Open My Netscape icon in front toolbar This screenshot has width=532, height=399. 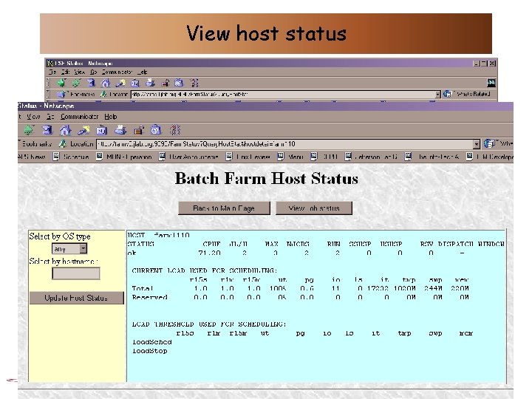(x=101, y=130)
